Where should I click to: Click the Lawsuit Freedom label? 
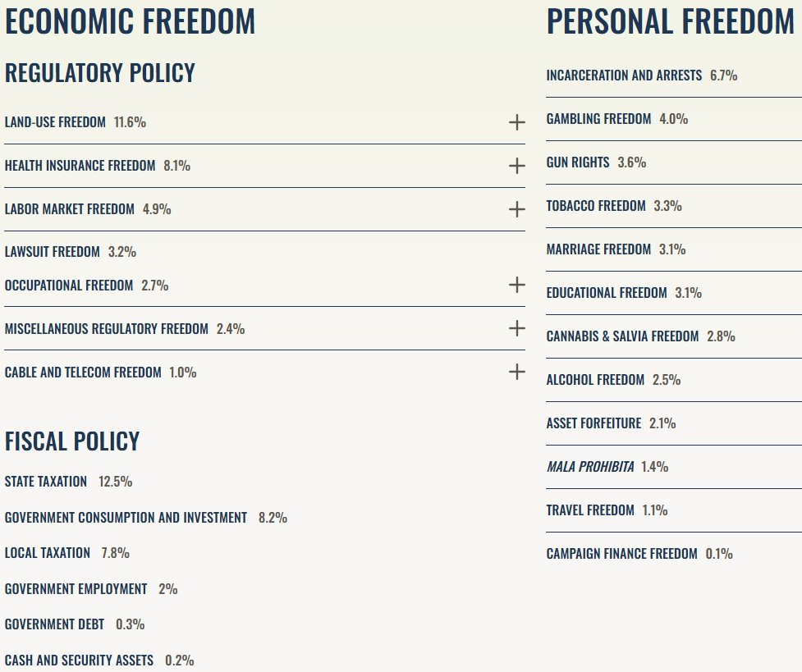point(53,252)
